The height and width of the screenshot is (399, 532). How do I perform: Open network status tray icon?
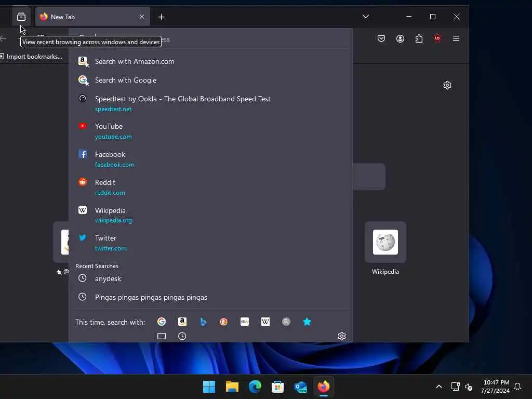[455, 387]
